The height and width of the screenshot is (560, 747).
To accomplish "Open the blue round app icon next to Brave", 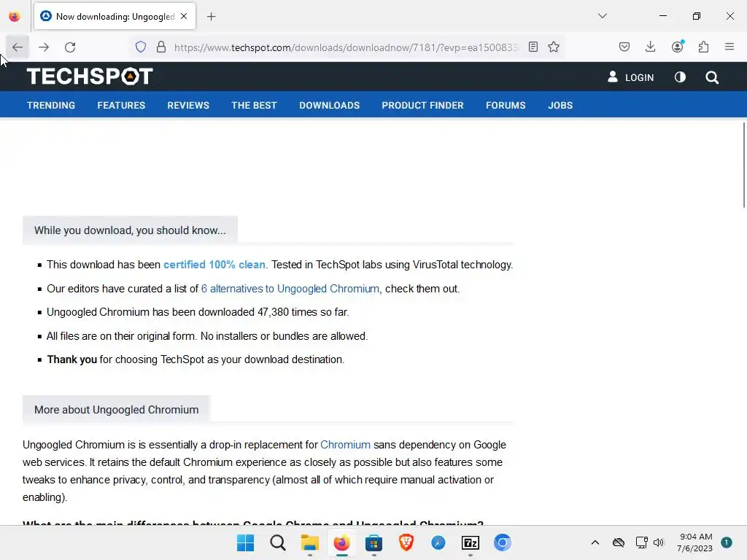I will [438, 542].
